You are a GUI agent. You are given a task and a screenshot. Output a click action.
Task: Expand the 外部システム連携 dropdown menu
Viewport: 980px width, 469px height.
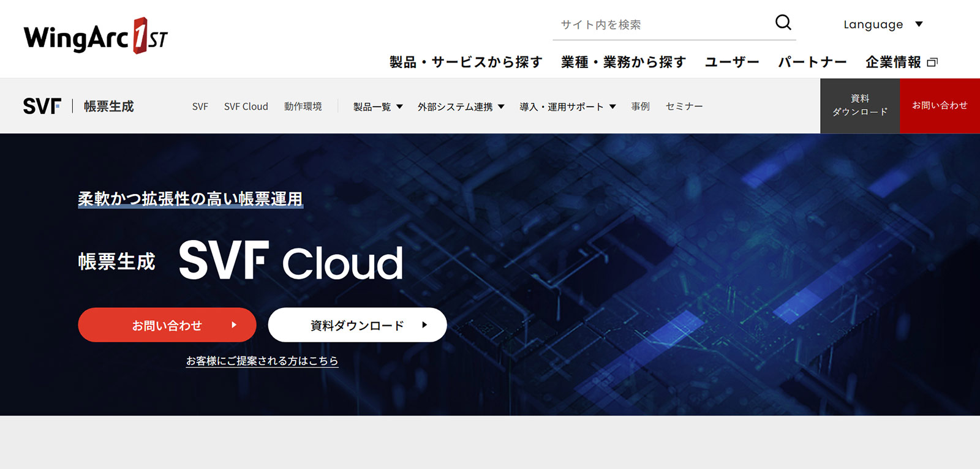[x=461, y=107]
